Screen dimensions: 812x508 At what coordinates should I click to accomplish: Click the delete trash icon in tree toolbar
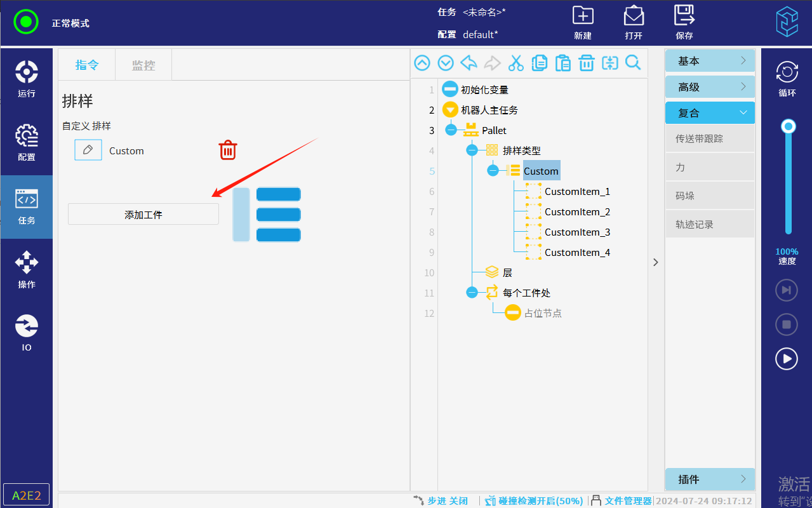point(586,63)
